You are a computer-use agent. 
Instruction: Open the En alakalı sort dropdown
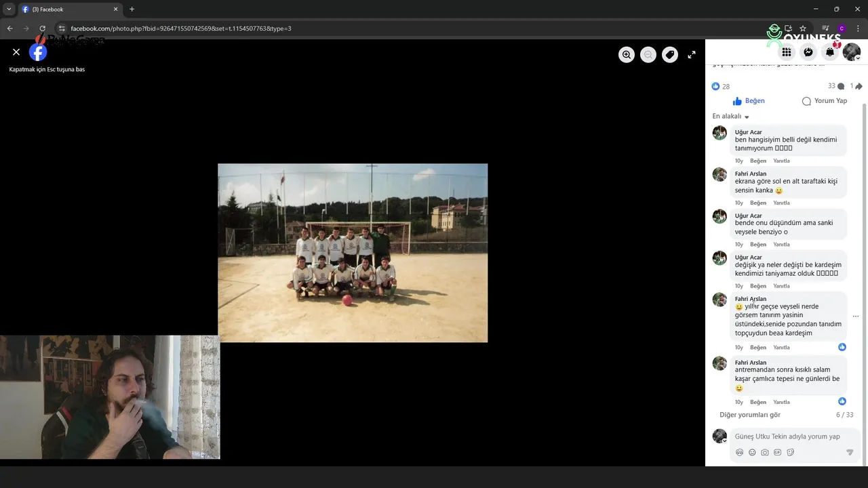[730, 117]
